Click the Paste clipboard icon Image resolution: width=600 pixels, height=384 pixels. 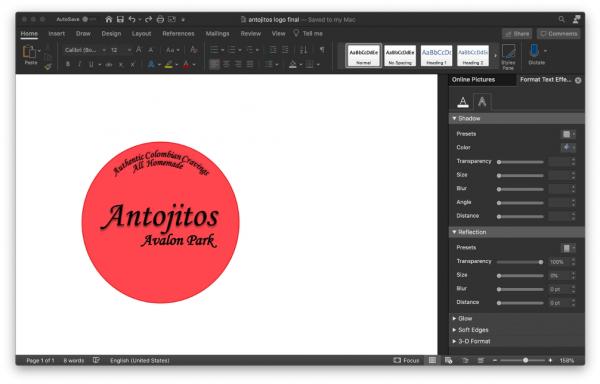coord(29,52)
